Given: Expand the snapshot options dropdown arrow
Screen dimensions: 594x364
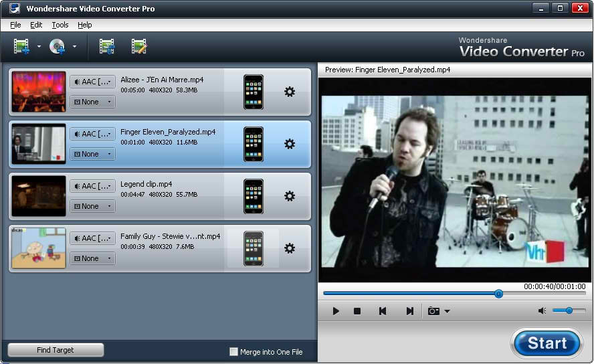Looking at the screenshot, I should 447,311.
